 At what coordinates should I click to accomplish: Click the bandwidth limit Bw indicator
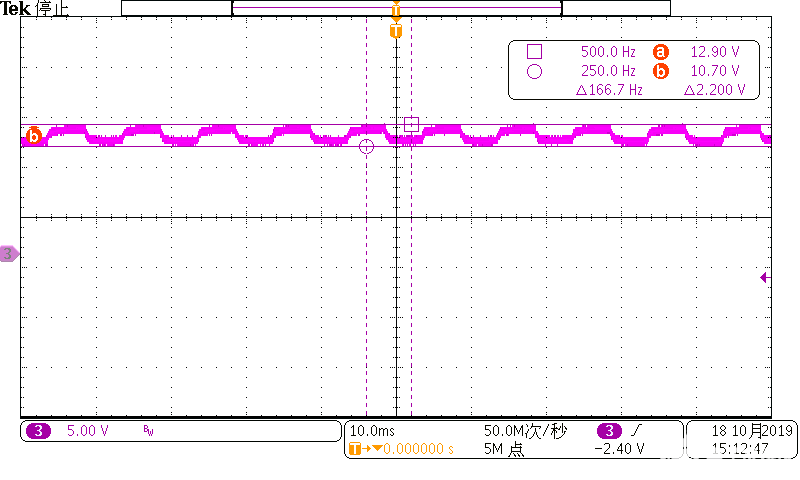[x=148, y=431]
